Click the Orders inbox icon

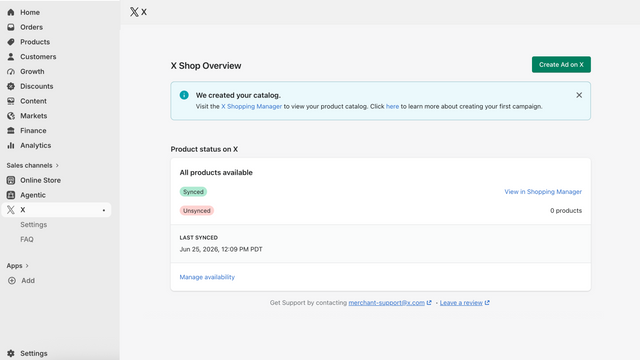pyautogui.click(x=11, y=27)
